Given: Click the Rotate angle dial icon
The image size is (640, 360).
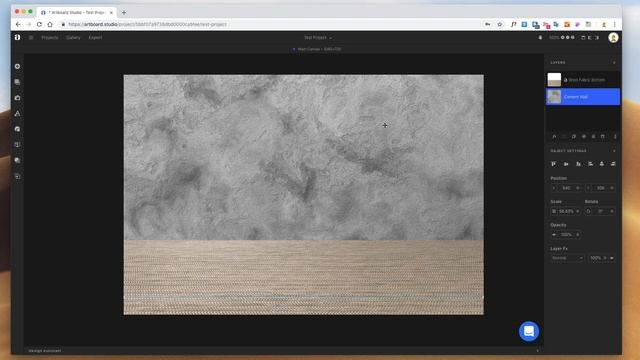Looking at the screenshot, I should (x=588, y=211).
